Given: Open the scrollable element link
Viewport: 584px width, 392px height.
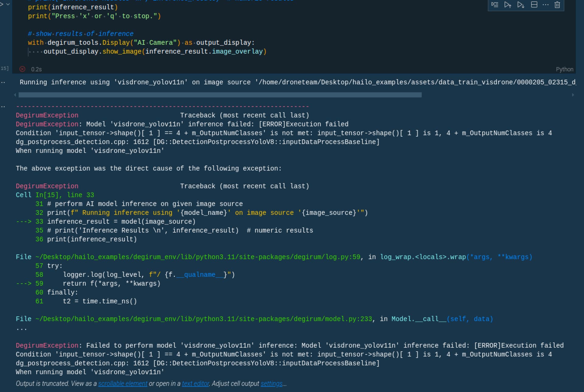Looking at the screenshot, I should [123, 383].
